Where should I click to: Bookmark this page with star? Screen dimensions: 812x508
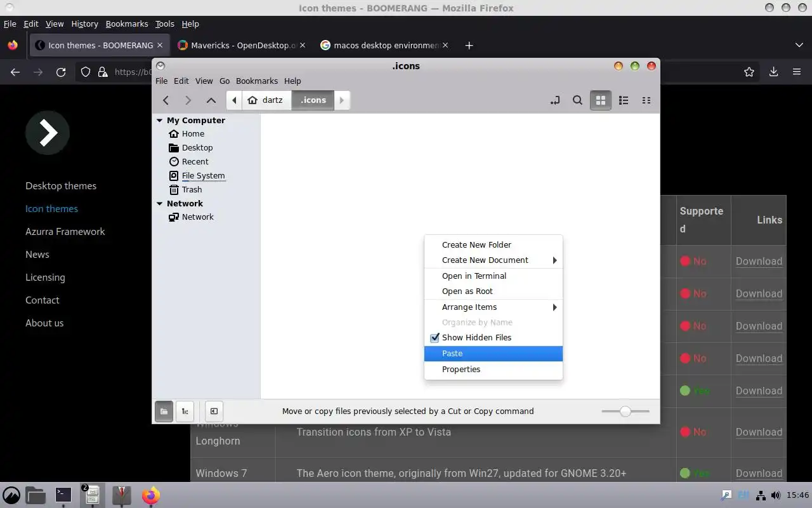tap(749, 72)
